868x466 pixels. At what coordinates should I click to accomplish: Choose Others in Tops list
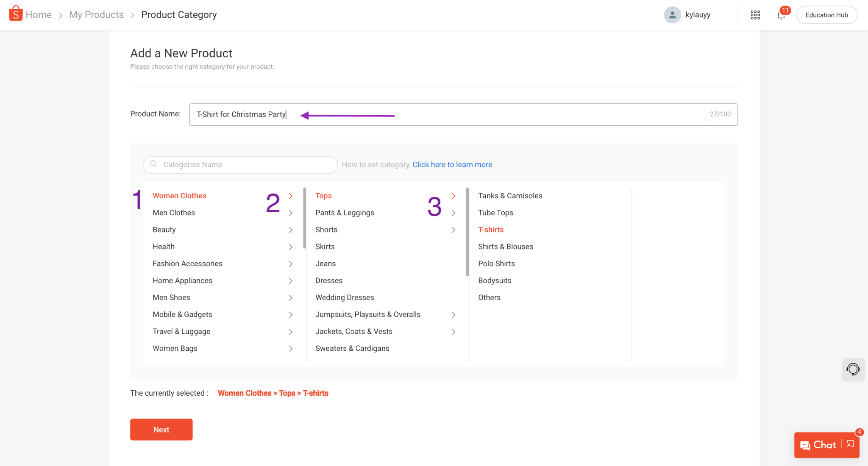(489, 297)
